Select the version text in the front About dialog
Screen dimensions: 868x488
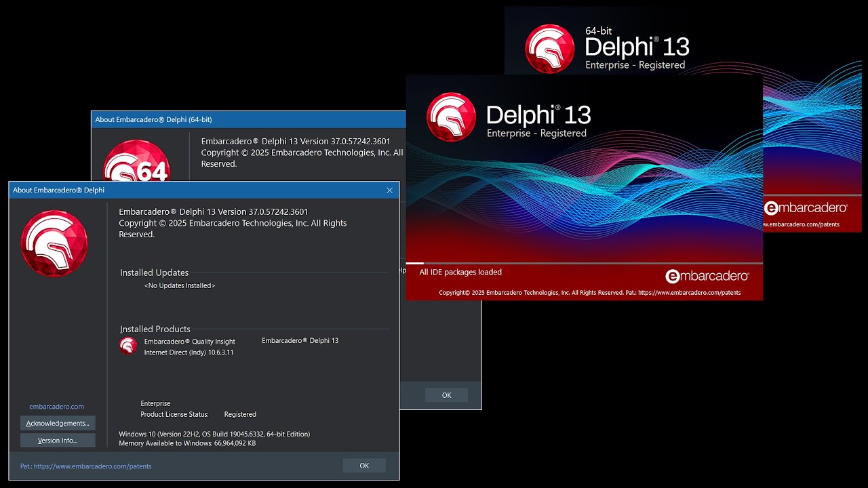point(214,211)
